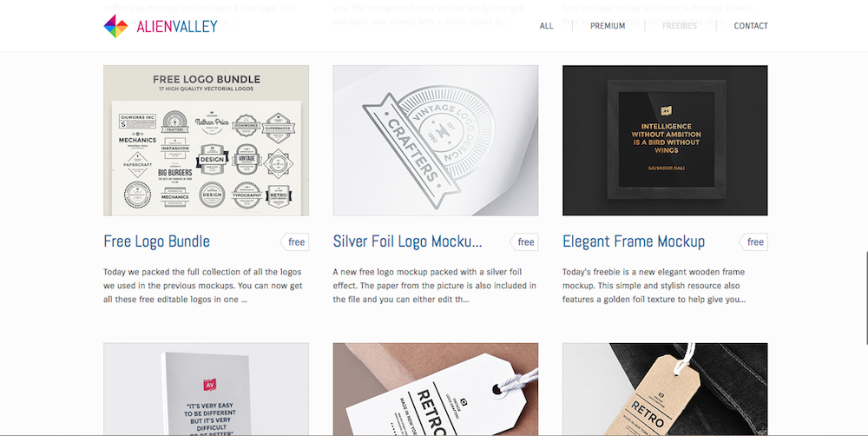Click the Free Logo Bundle title link
The width and height of the screenshot is (868, 436).
(156, 241)
